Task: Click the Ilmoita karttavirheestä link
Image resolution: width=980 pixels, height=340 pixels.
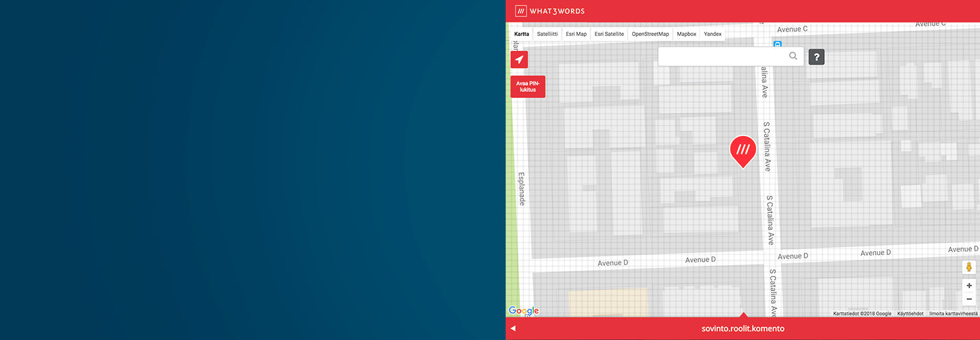Action: 953,313
